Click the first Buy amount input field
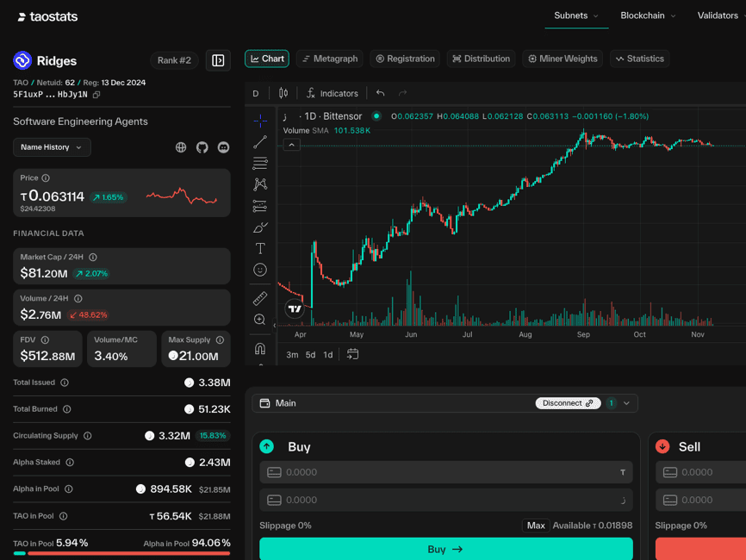This screenshot has height=560, width=746. [445, 472]
